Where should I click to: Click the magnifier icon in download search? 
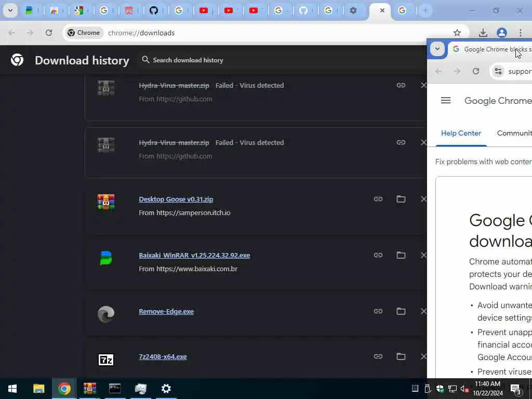[145, 60]
